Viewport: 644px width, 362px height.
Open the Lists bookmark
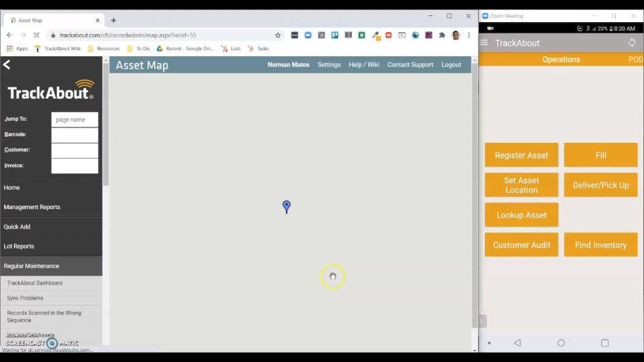click(231, 48)
